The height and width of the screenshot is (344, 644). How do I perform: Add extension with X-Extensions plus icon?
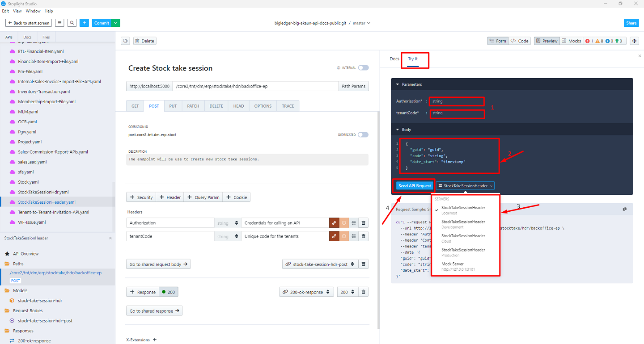155,340
